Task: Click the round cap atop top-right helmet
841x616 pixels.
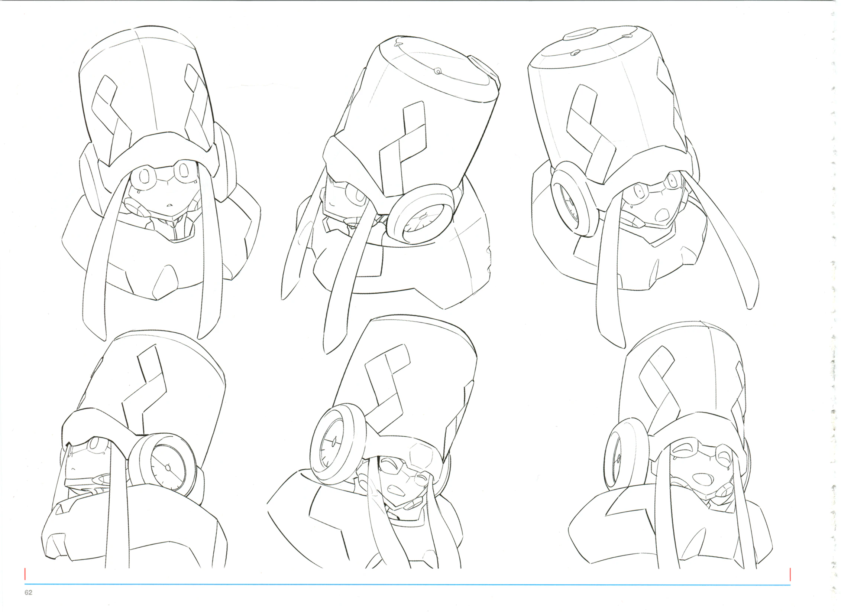Action: pyautogui.click(x=581, y=33)
